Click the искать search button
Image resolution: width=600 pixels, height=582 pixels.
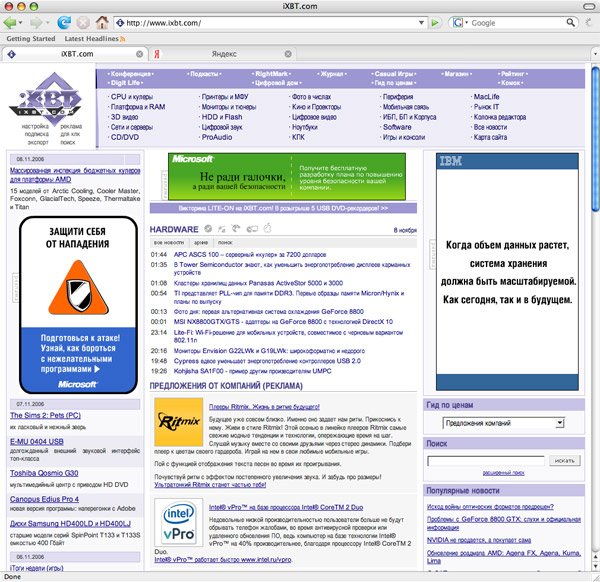[565, 461]
